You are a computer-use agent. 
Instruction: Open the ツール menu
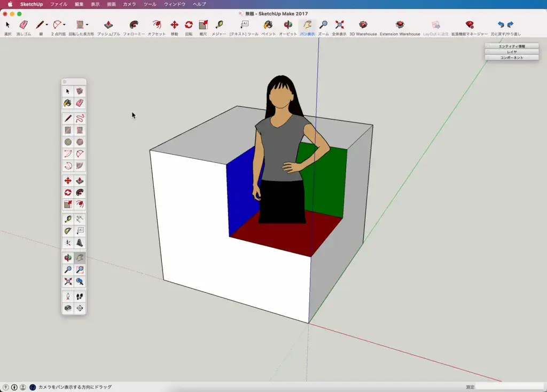coord(150,4)
